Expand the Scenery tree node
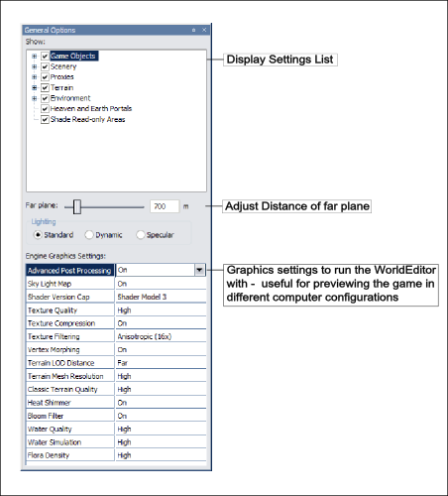 click(x=35, y=66)
